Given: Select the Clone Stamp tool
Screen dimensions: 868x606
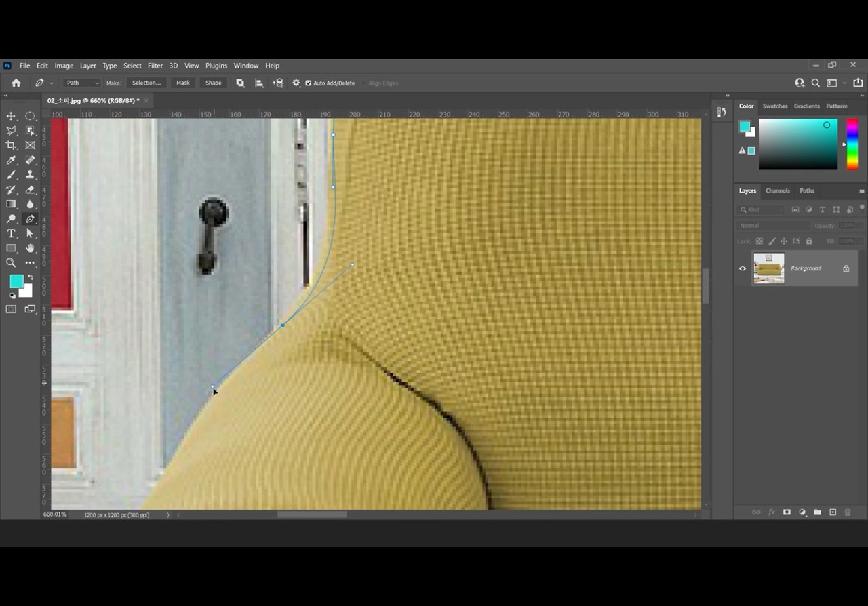Looking at the screenshot, I should (30, 175).
